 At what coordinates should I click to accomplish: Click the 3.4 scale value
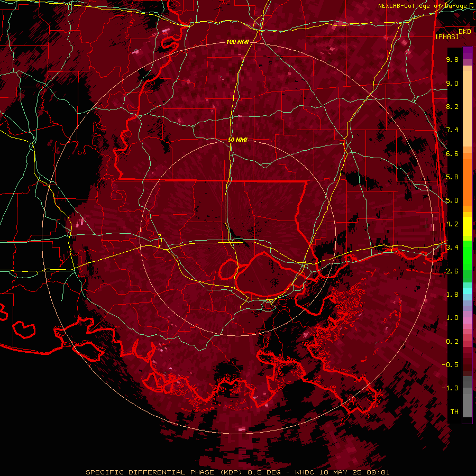click(x=452, y=248)
